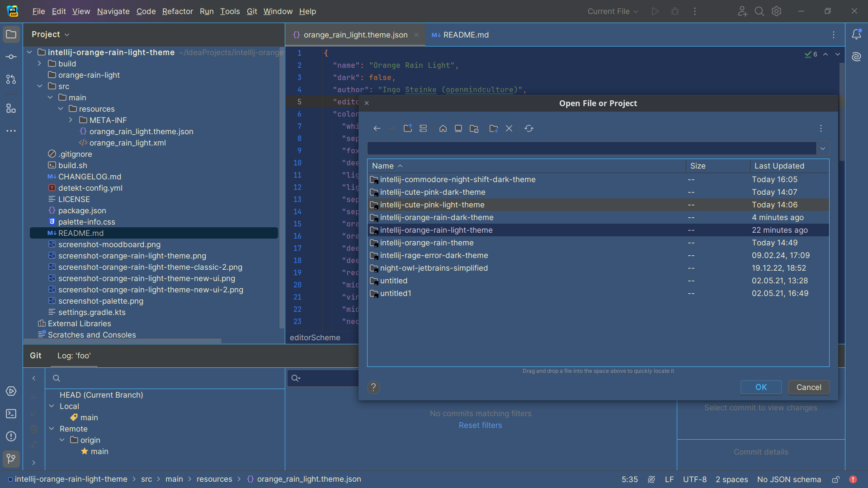This screenshot has height=488, width=868.
Task: Open the Refactor menu
Action: coord(177,11)
